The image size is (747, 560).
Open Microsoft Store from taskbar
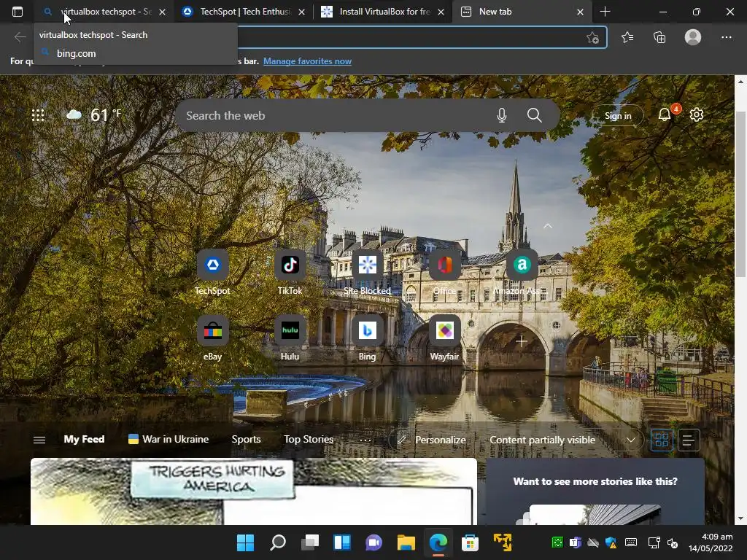tap(470, 542)
